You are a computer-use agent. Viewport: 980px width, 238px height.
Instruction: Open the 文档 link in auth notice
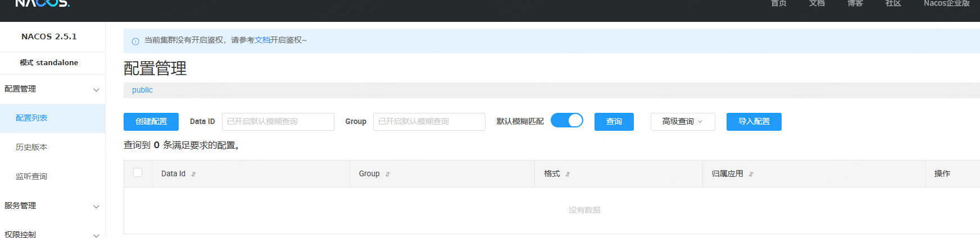pyautogui.click(x=262, y=40)
